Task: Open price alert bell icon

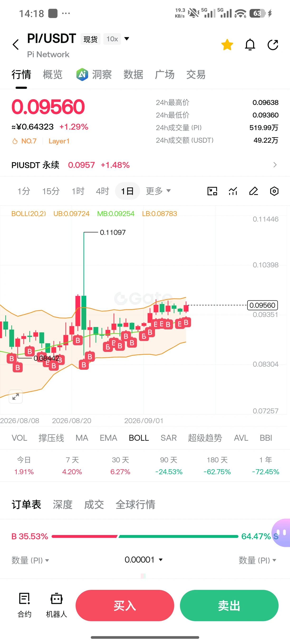Action: 250,45
